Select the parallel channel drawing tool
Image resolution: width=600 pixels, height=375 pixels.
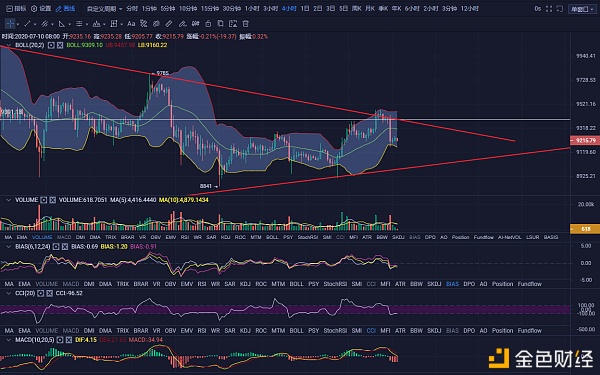(x=44, y=24)
